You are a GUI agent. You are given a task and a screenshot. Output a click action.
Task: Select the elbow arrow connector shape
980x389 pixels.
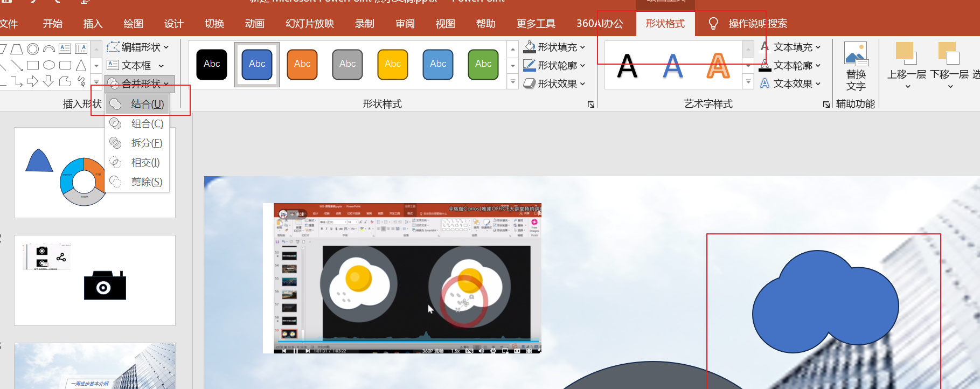17,81
